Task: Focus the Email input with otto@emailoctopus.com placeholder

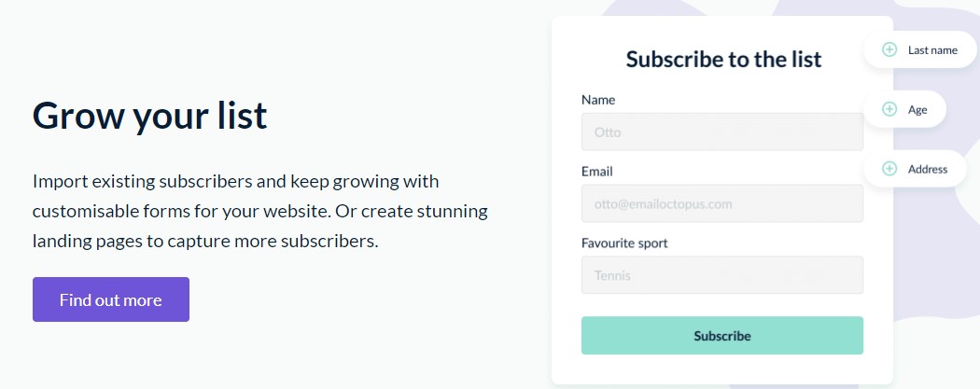Action: pyautogui.click(x=721, y=203)
